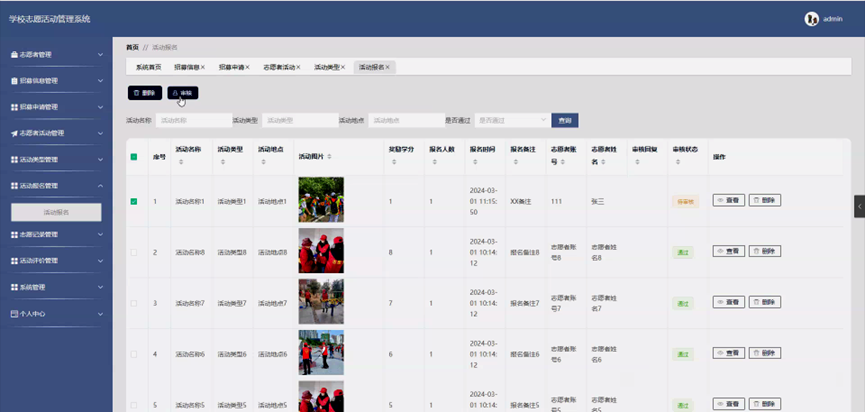Expand the 志愿记录管理 menu chevron
865x412 pixels.
[100, 234]
